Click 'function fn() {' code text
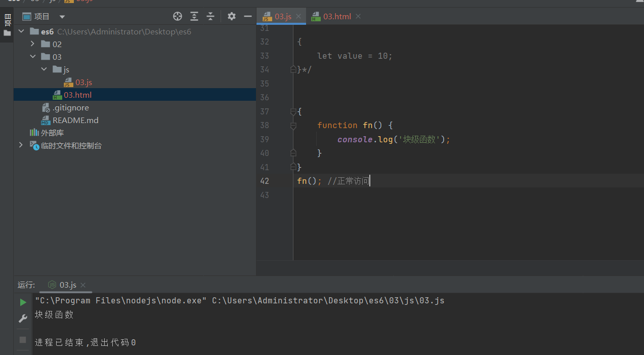Viewport: 644px width, 355px height. (355, 125)
